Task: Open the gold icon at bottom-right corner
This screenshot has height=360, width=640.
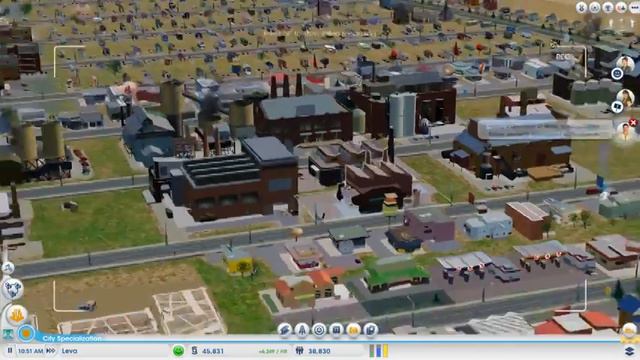Action: (x=629, y=330)
